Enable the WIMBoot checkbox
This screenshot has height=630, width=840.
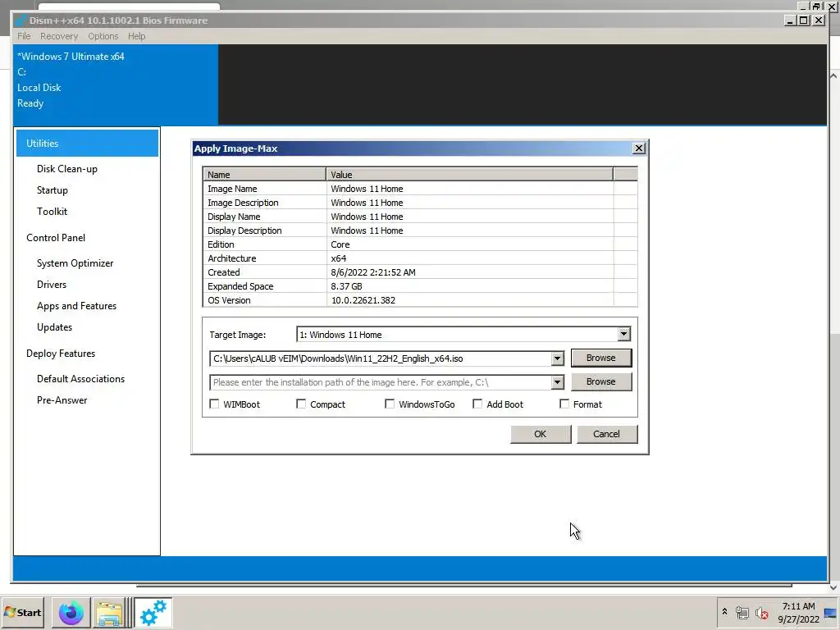(x=214, y=404)
